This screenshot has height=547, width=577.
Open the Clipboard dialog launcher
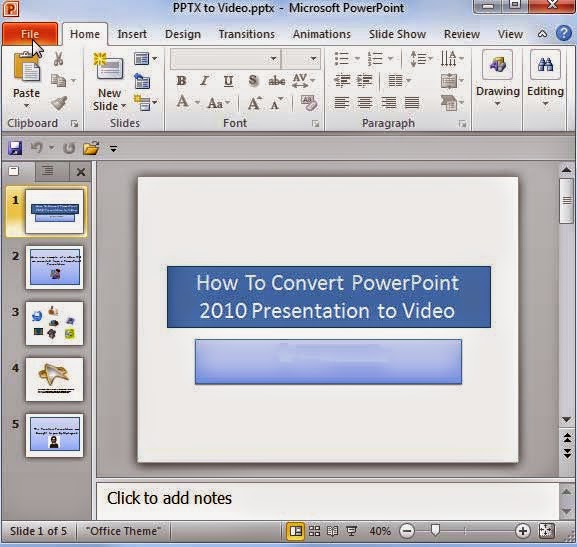75,124
